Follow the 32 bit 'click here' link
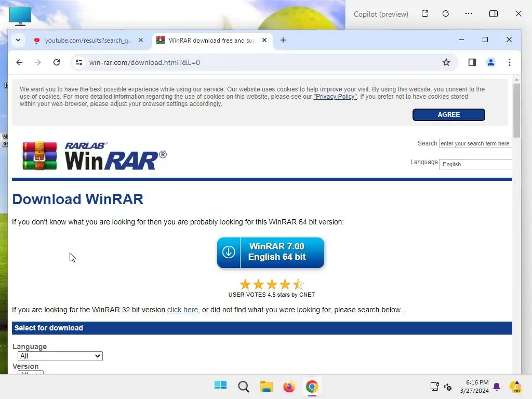 point(182,310)
